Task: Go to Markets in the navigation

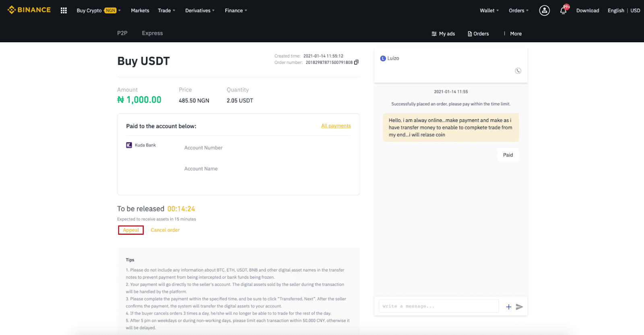Action: pyautogui.click(x=140, y=10)
